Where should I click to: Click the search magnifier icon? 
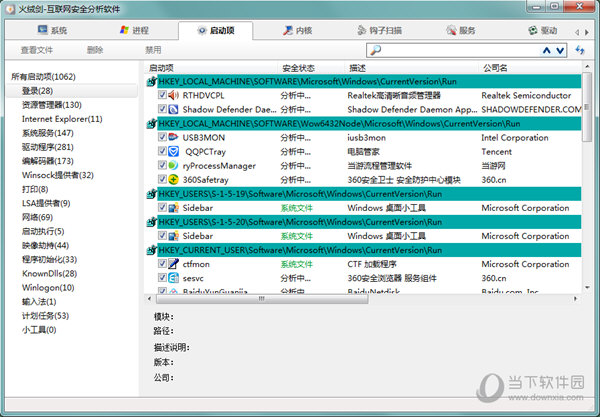point(376,50)
